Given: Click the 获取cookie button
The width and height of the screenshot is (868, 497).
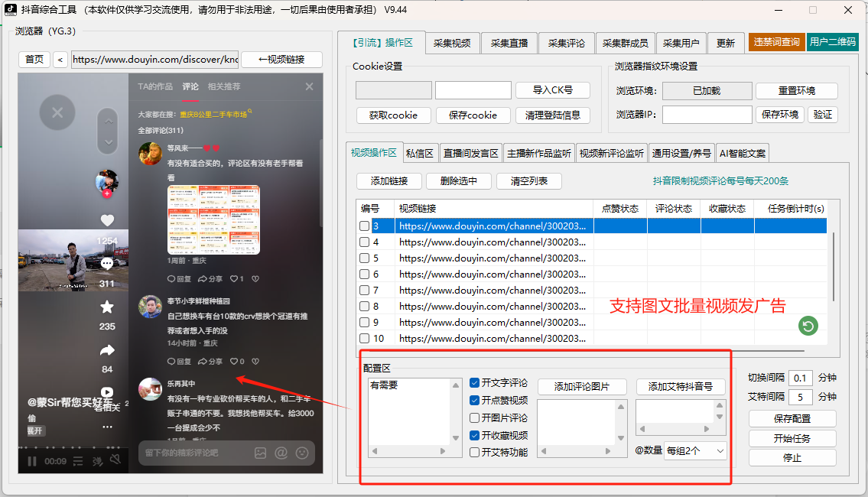Looking at the screenshot, I should 393,115.
